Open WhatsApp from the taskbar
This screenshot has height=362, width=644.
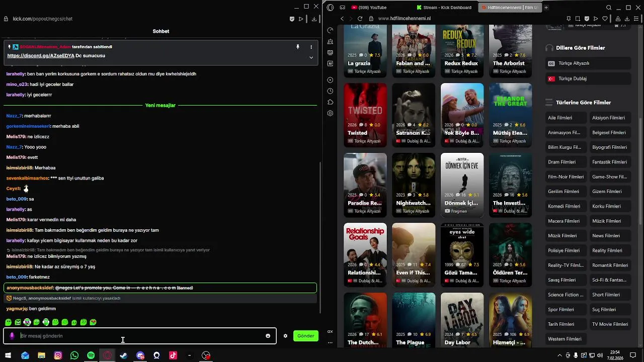point(74,355)
